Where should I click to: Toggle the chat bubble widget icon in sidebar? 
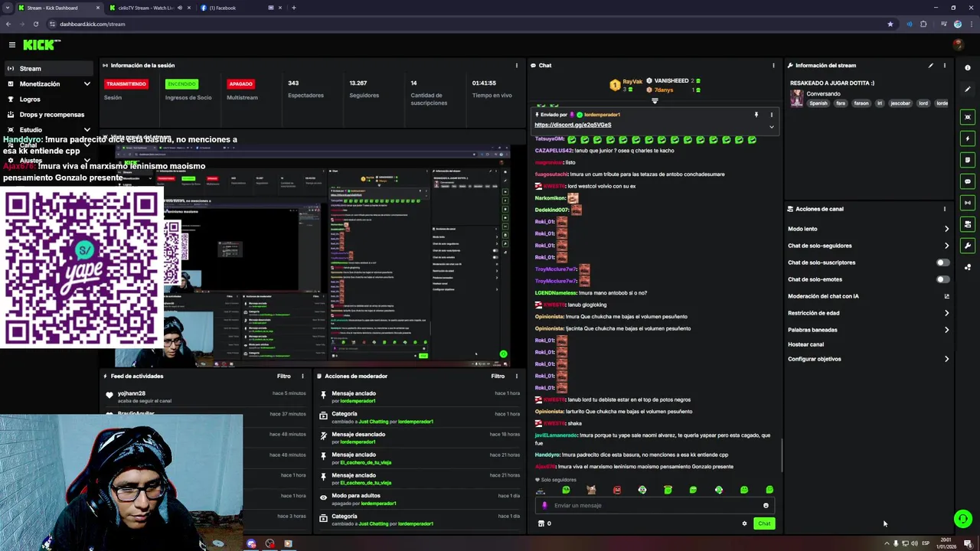click(x=968, y=181)
